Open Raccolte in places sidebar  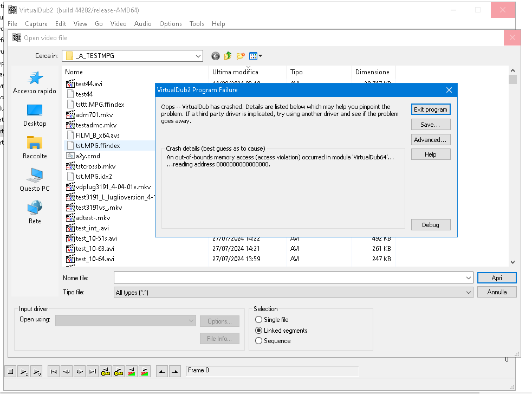tap(35, 147)
